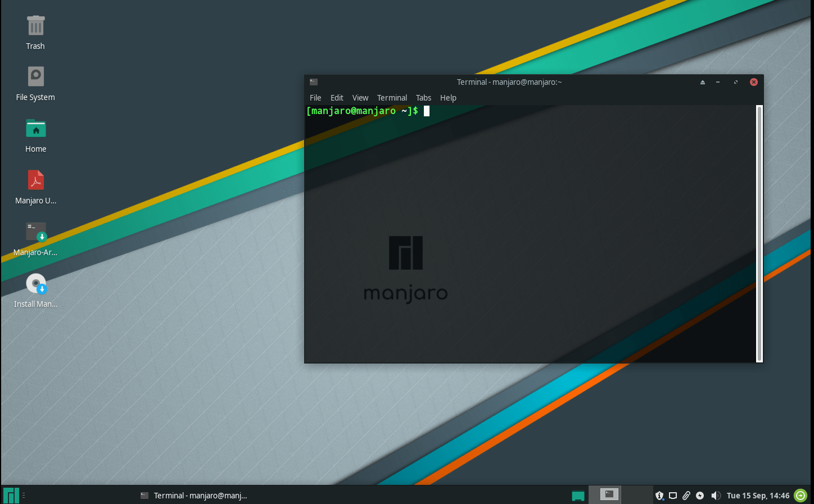The width and height of the screenshot is (814, 504).
Task: Switch to the first workspace in the pager
Action: point(605,494)
